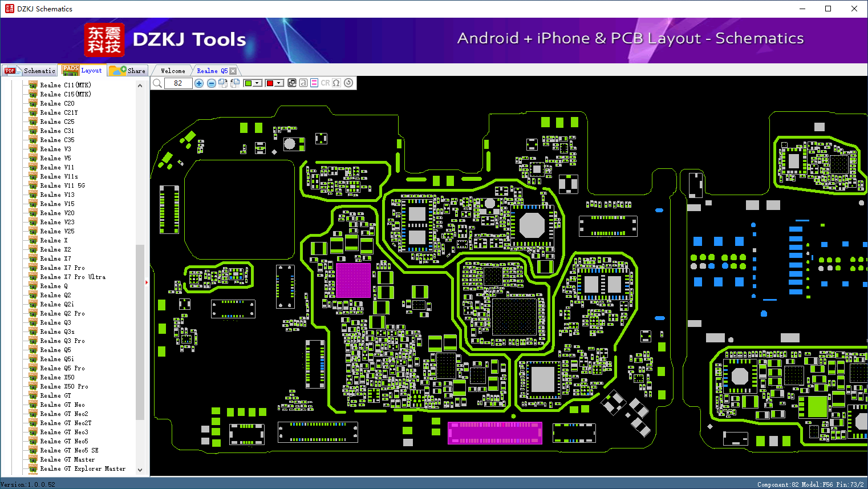Open the red color dropdown arrow
The image size is (868, 489).
279,83
